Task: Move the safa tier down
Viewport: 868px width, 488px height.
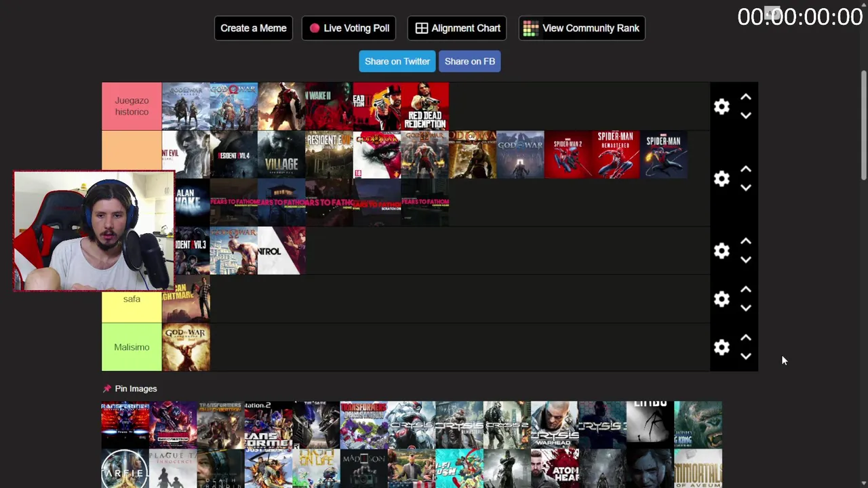Action: [746, 308]
